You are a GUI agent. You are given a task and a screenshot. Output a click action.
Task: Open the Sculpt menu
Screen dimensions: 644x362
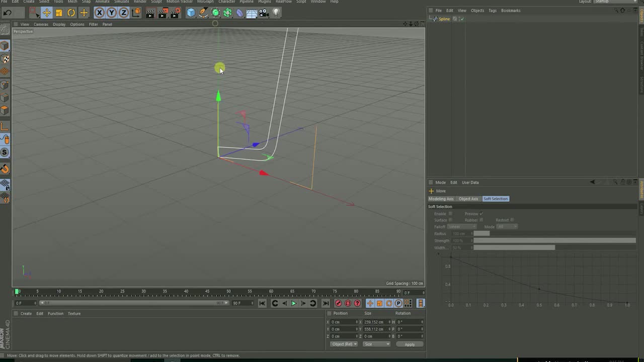click(x=156, y=2)
